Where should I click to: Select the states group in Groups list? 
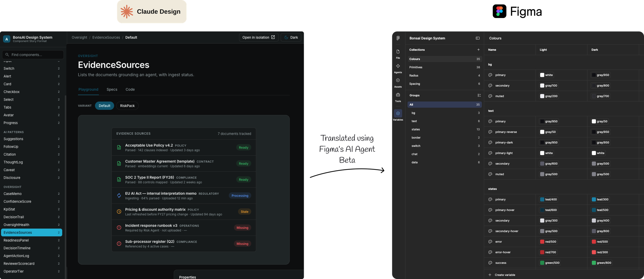pyautogui.click(x=445, y=129)
